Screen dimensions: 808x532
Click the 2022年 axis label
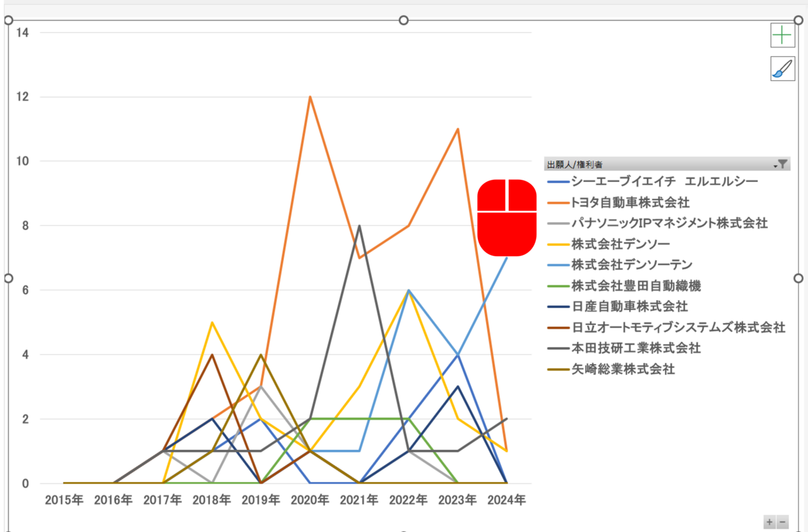(x=408, y=500)
